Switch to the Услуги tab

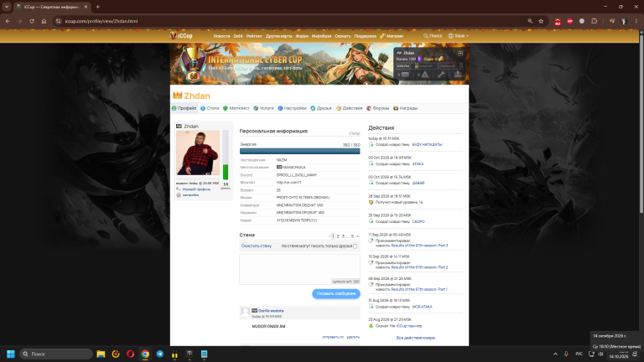click(x=263, y=108)
